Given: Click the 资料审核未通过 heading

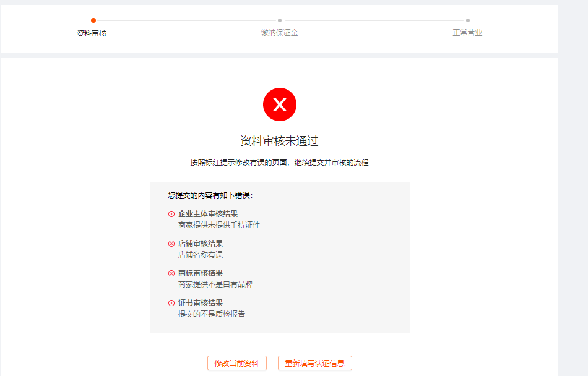Looking at the screenshot, I should 279,141.
